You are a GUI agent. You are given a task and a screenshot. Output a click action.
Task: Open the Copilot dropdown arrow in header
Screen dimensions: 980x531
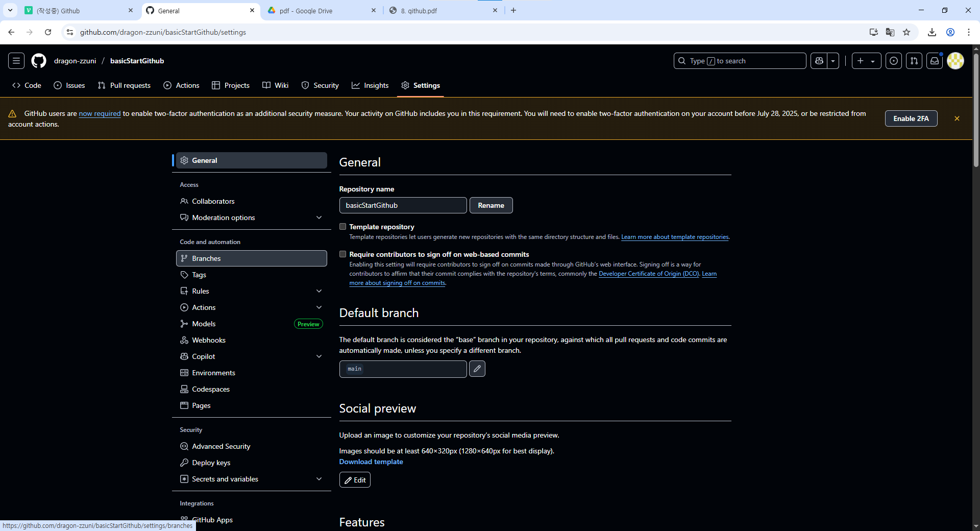pyautogui.click(x=833, y=61)
